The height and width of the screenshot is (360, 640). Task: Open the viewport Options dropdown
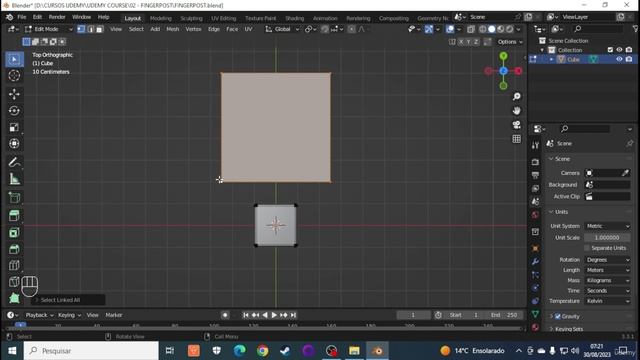click(510, 42)
